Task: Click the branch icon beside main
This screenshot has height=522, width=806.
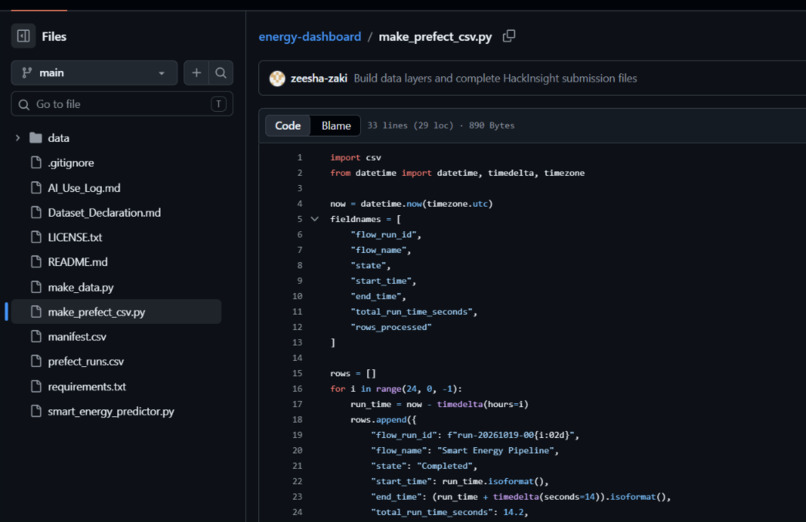Action: pos(27,73)
